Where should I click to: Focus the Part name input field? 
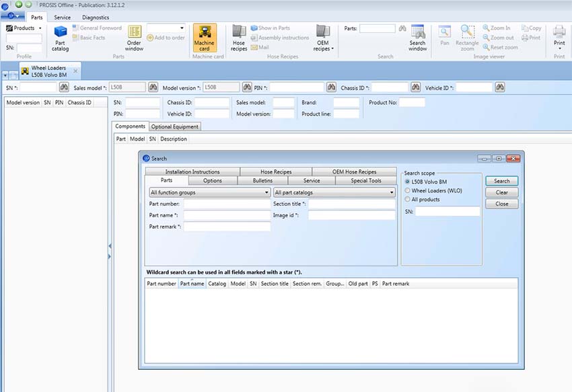[x=227, y=215]
